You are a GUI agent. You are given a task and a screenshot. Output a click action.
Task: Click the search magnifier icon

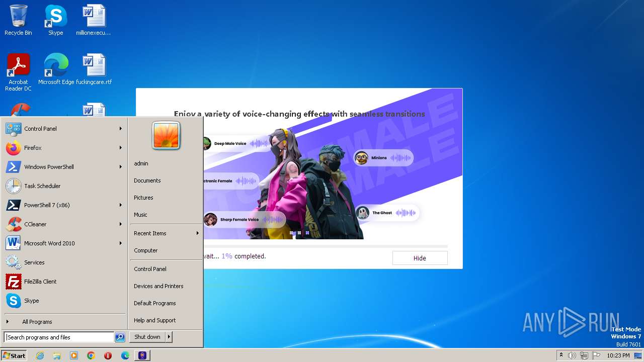tap(120, 337)
